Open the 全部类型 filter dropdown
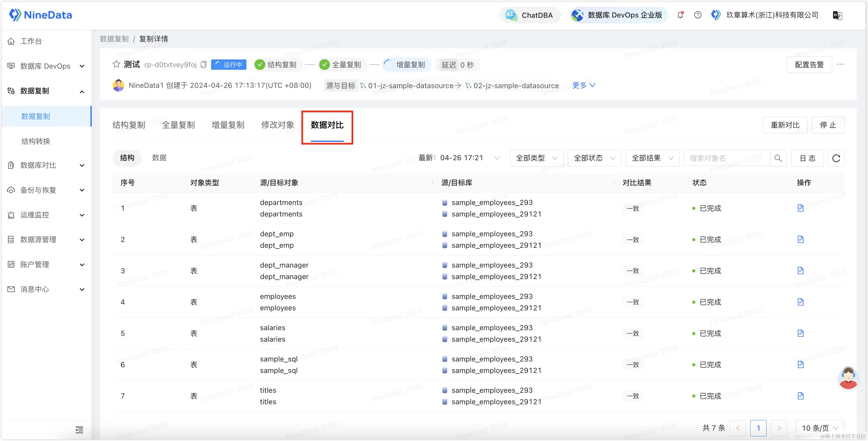Screen dimensions: 868x441 [537, 158]
